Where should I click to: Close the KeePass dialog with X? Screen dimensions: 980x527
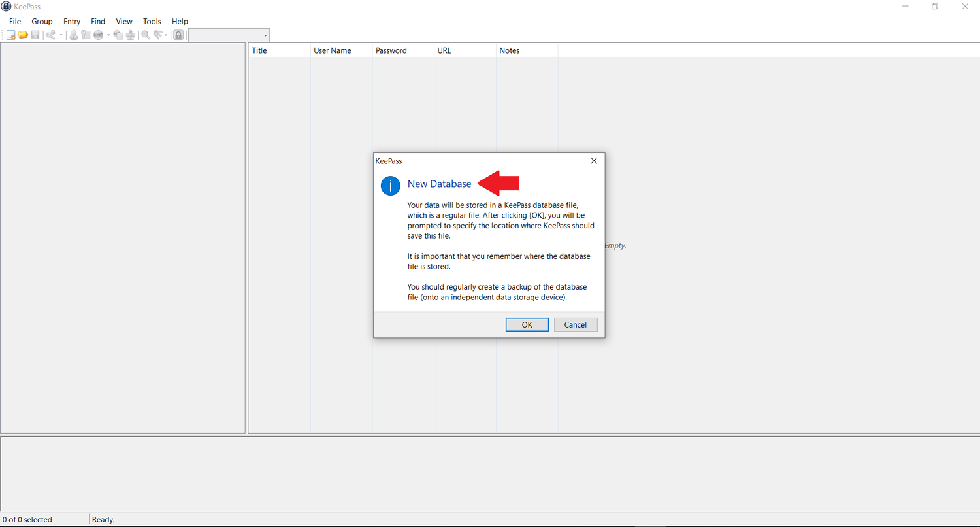[x=594, y=161]
